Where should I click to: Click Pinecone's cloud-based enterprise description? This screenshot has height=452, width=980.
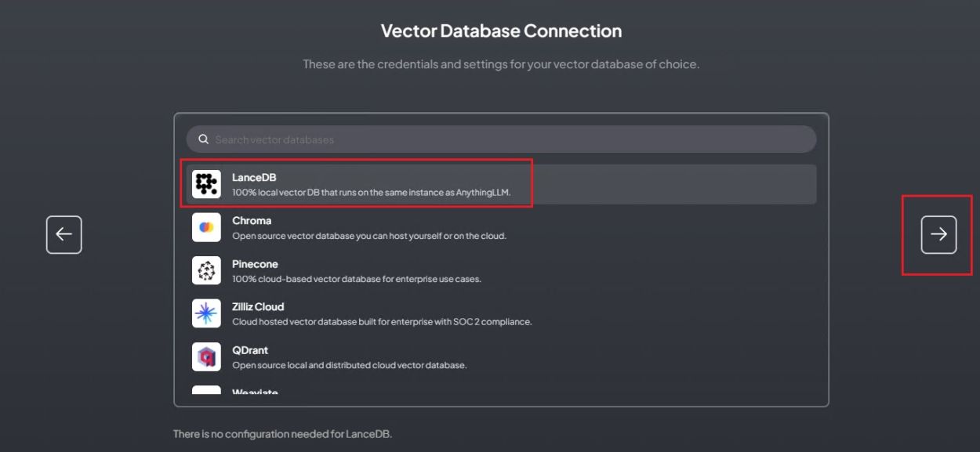(356, 279)
